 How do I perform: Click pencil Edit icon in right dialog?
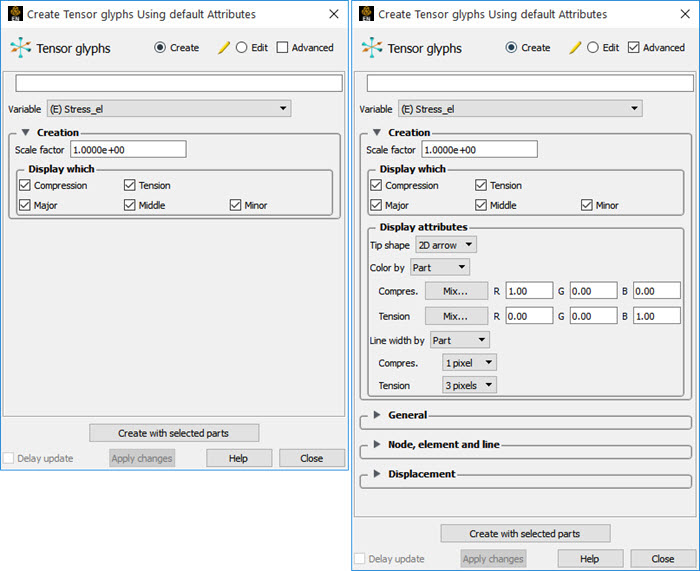[575, 47]
